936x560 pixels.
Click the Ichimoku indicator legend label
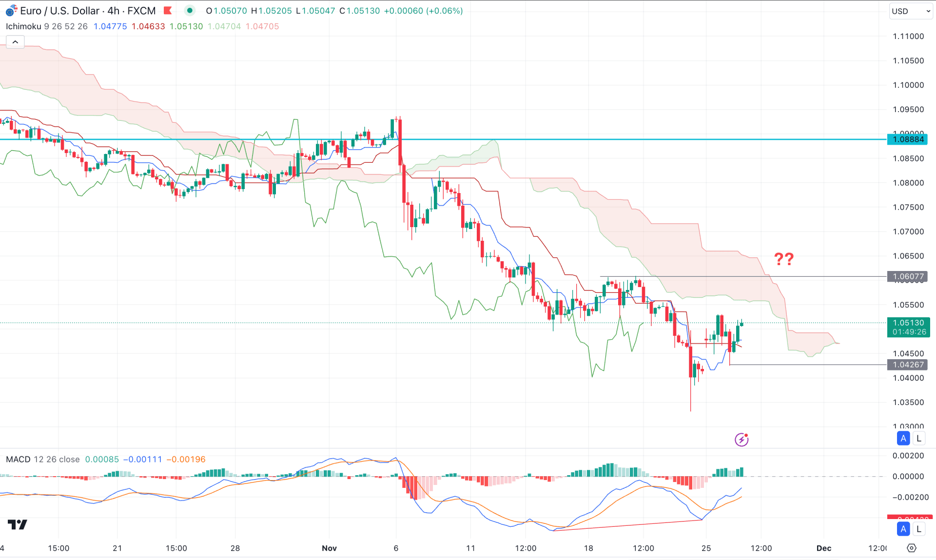[x=23, y=26]
